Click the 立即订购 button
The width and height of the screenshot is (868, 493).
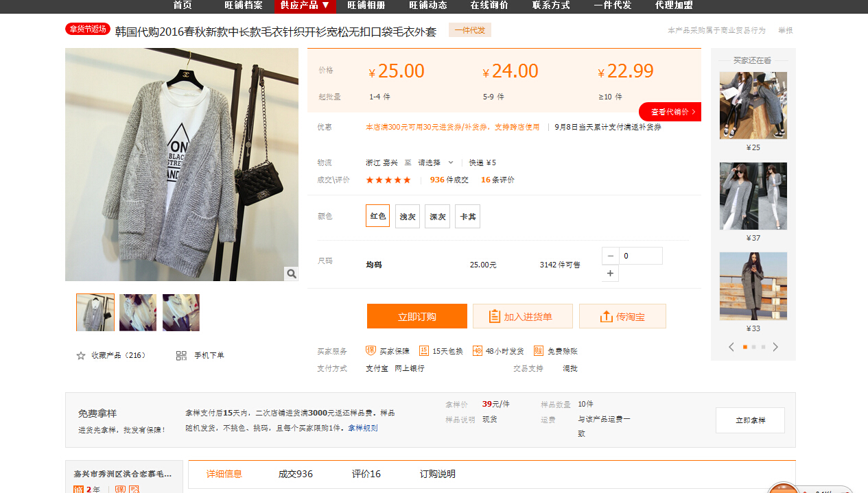(417, 316)
